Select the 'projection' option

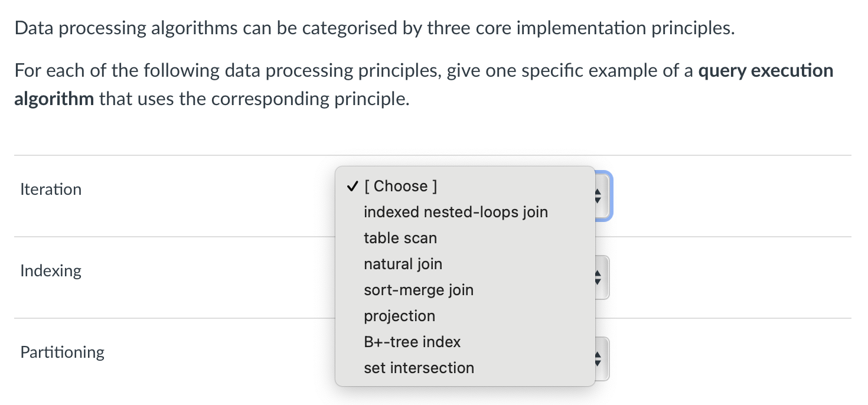click(399, 316)
